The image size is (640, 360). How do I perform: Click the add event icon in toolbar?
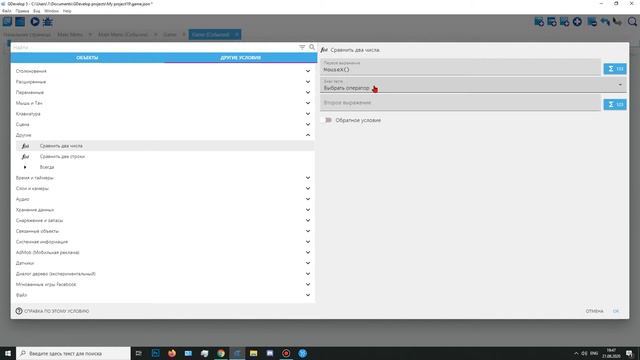539,22
